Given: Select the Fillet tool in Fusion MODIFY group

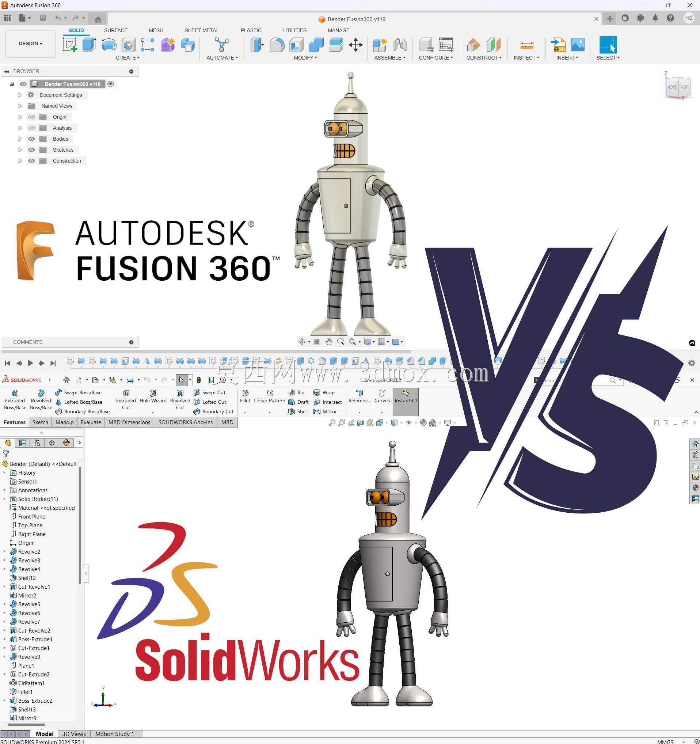Looking at the screenshot, I should (x=277, y=45).
